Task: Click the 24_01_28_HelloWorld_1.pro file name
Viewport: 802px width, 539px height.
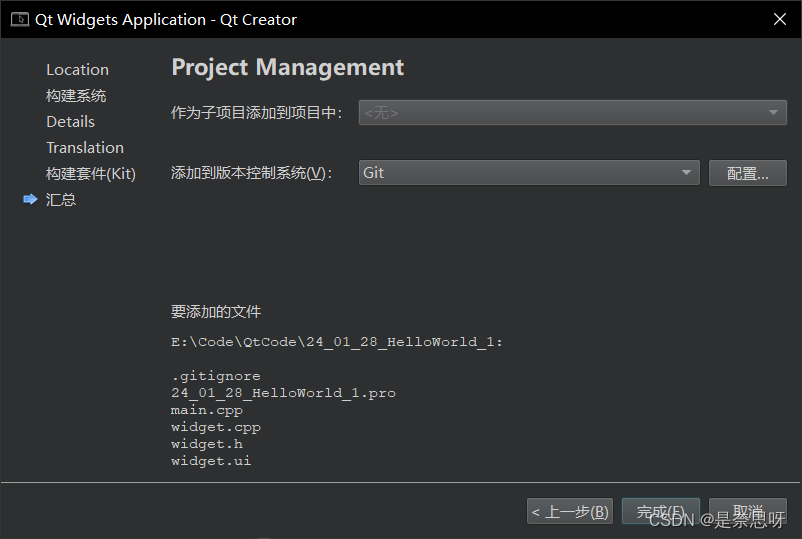Action: click(283, 393)
